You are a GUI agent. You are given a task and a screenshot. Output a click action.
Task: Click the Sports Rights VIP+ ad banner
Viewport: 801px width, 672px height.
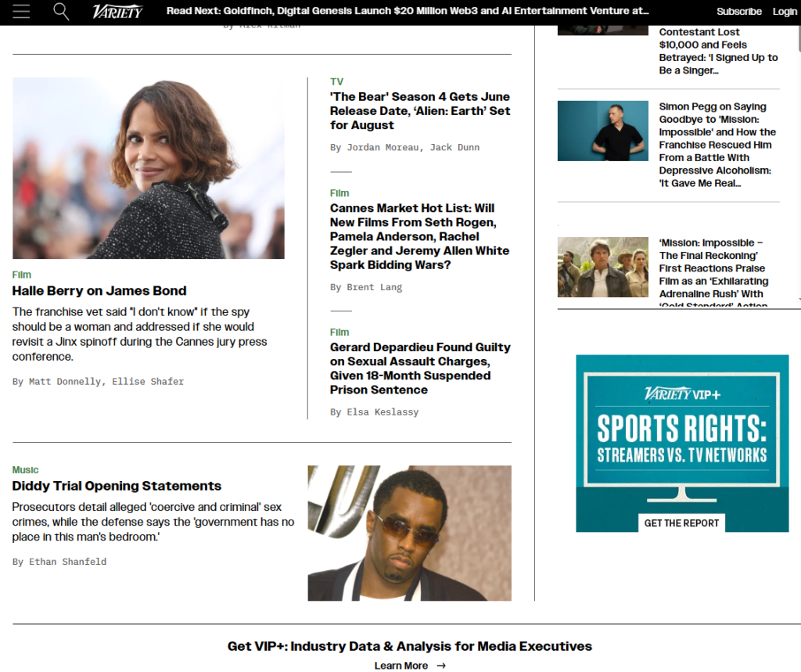682,443
